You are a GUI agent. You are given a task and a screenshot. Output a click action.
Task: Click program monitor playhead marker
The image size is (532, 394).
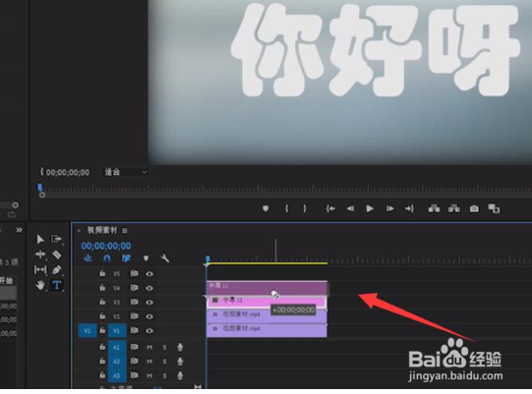[x=40, y=187]
